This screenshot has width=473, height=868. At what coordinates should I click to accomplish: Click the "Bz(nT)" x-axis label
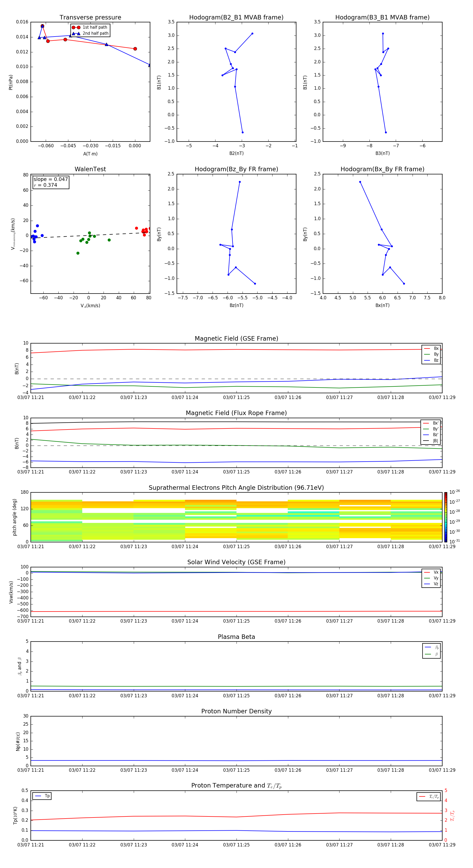(x=236, y=305)
